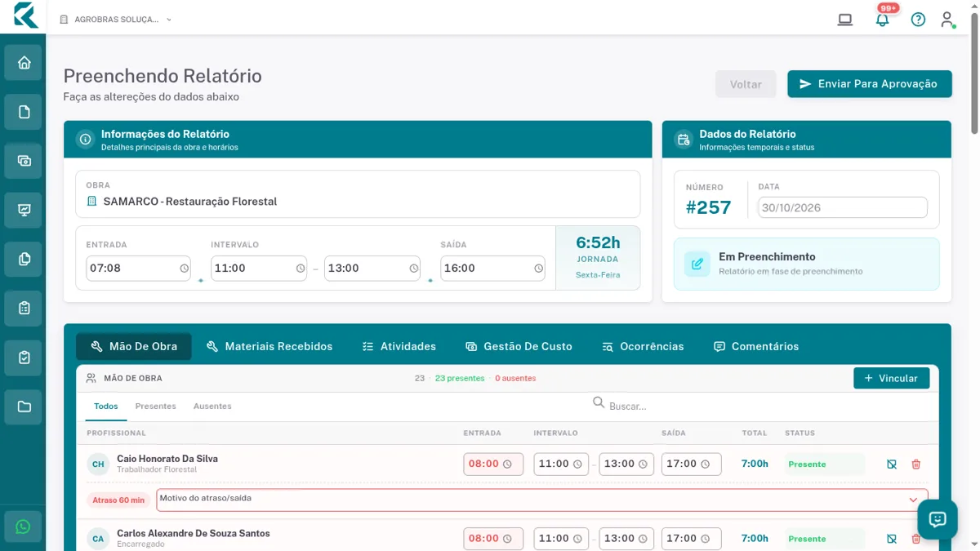Open notifications bell with 99+ badge

coord(882,20)
